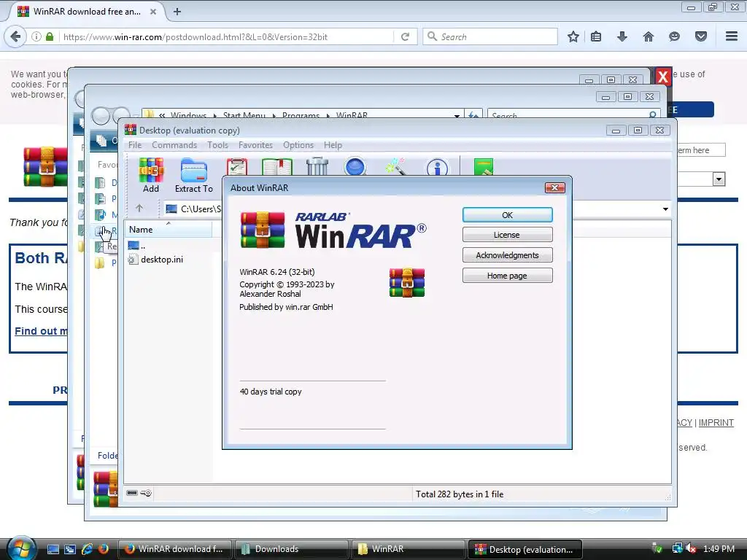Open Firefox downloads arrow
Viewport: 747px width, 560px height.
622,36
